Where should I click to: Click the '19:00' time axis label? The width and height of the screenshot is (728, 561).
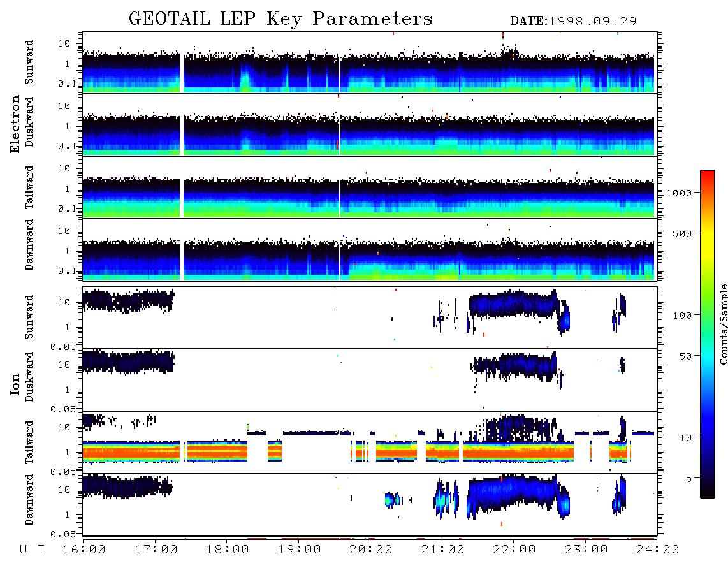point(300,550)
